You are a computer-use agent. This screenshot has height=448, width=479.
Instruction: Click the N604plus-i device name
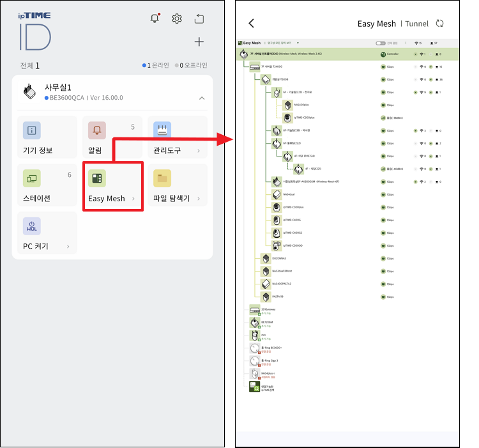[x=268, y=373]
